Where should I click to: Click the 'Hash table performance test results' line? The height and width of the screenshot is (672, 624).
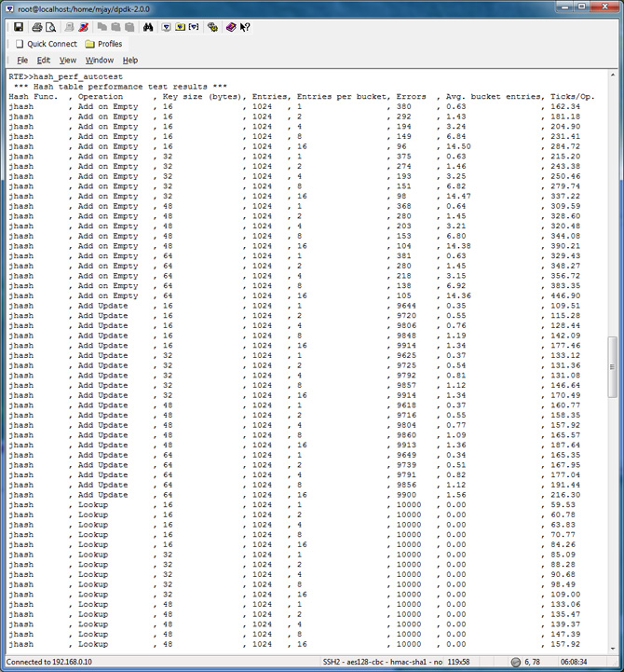point(120,87)
